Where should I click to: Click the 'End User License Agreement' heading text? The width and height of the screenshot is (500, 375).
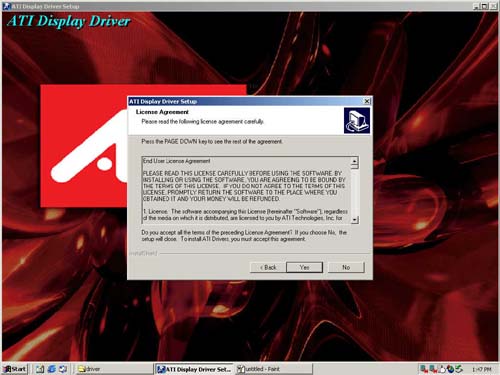click(x=177, y=161)
